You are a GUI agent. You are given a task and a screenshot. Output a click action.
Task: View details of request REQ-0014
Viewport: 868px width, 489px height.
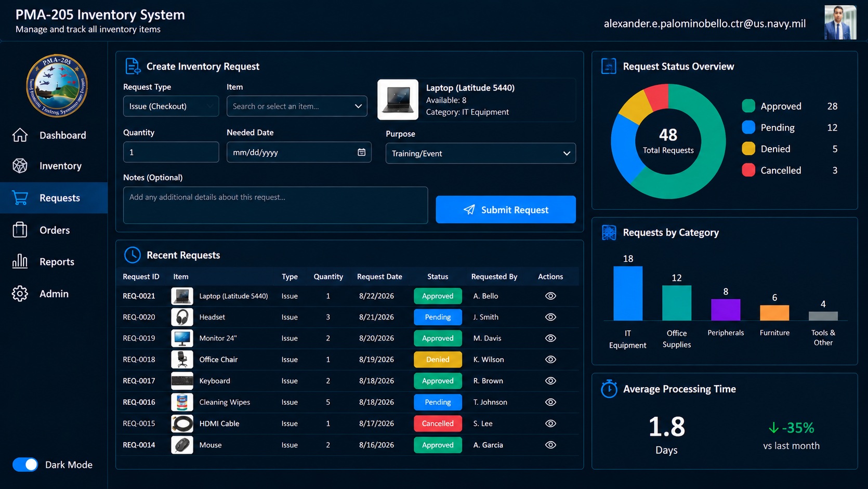click(550, 445)
